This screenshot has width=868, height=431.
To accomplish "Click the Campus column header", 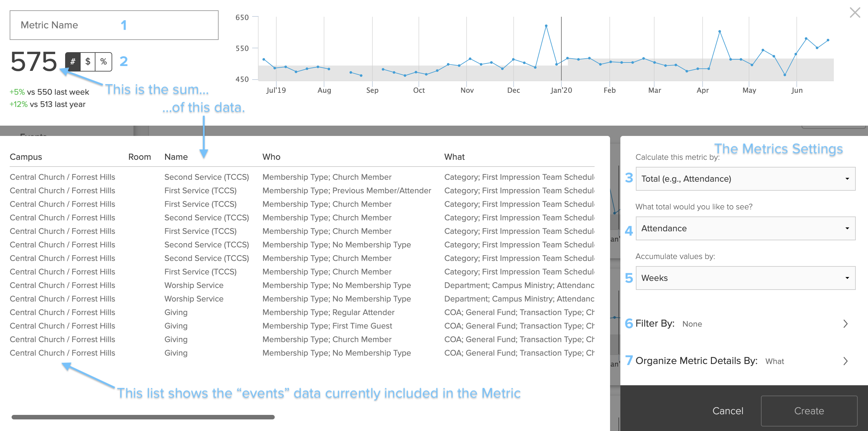I will coord(26,157).
